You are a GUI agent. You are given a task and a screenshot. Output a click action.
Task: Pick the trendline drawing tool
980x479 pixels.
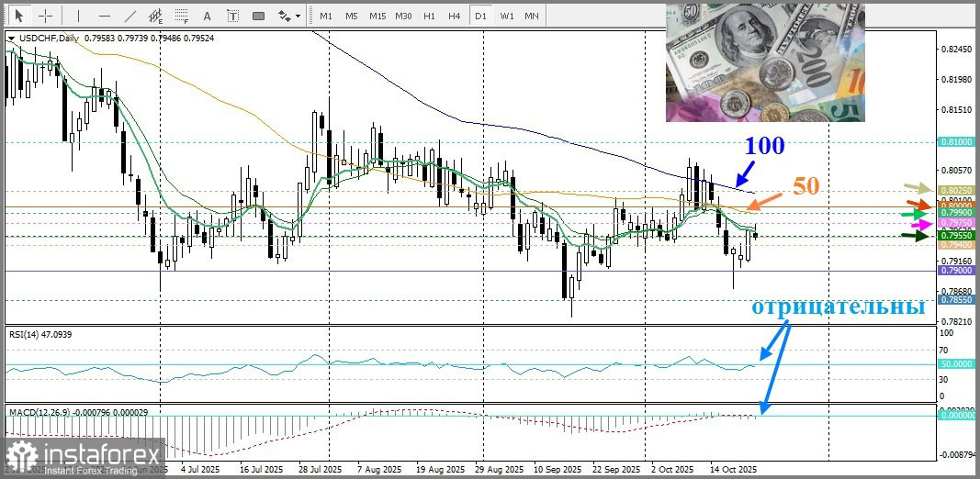pos(130,16)
